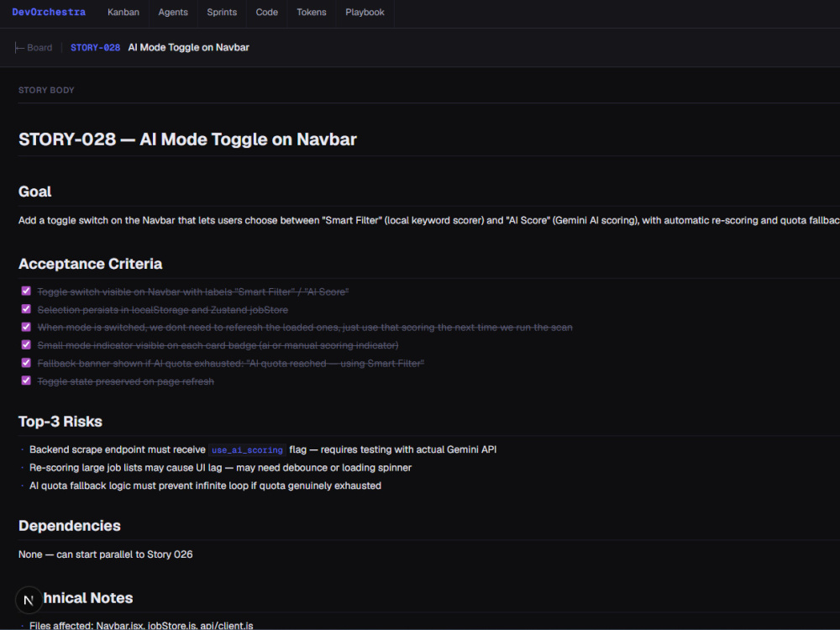This screenshot has width=840, height=630.
Task: Select the 'Goal' heading
Action: (34, 192)
